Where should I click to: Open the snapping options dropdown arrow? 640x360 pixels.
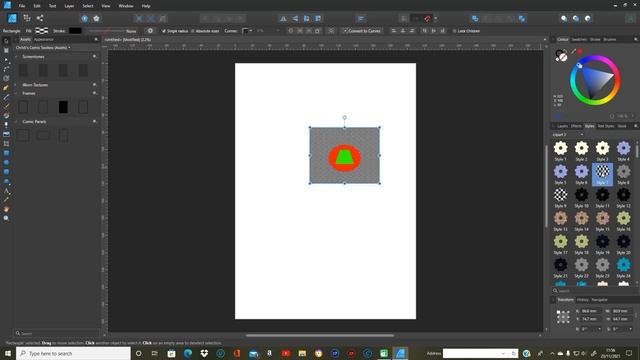point(436,18)
